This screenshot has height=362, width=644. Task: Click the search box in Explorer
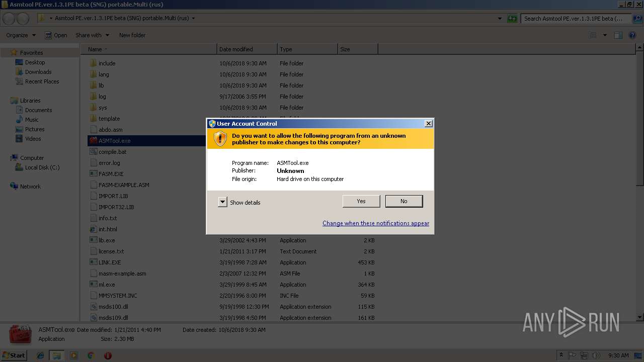pyautogui.click(x=577, y=19)
